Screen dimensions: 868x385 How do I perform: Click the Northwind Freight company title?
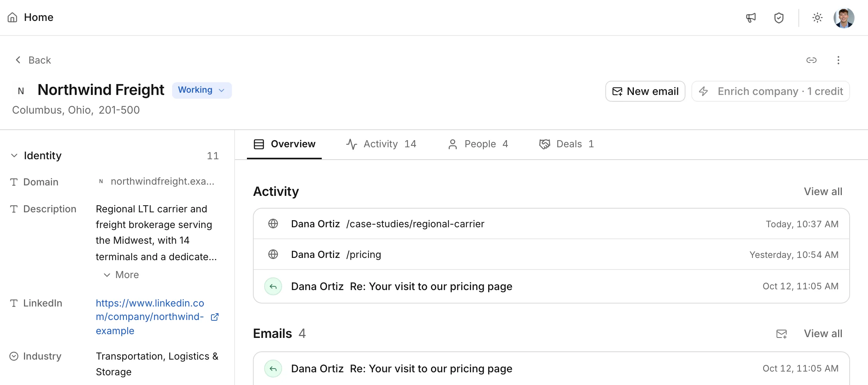click(x=101, y=90)
